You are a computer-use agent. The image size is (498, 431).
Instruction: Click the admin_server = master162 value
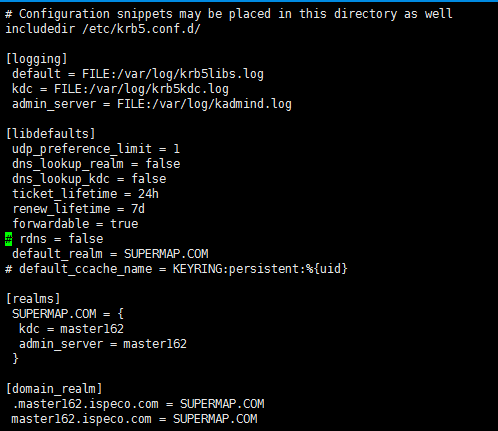(x=155, y=344)
